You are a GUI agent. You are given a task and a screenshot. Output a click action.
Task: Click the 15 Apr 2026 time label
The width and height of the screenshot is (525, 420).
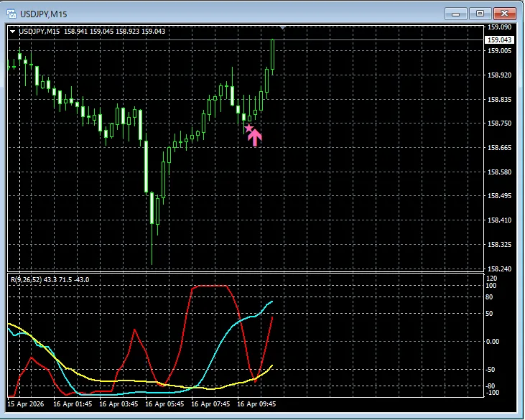click(25, 404)
